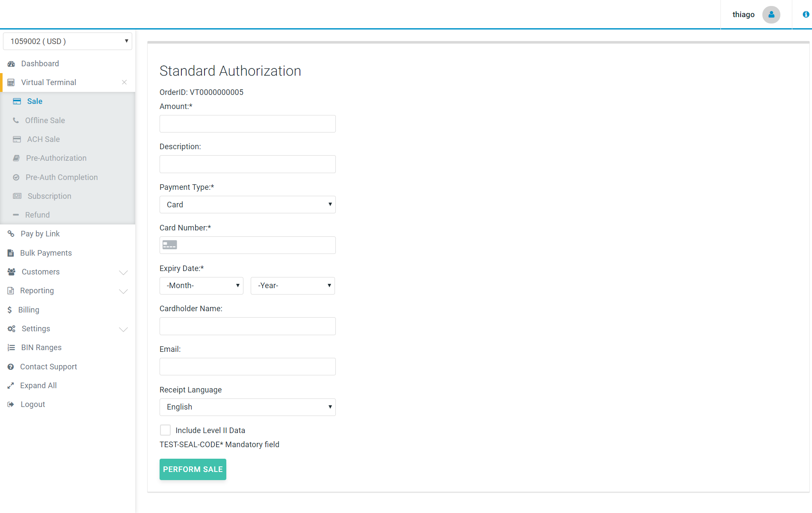
Task: Click the Bulk Payments document icon
Action: pos(11,253)
